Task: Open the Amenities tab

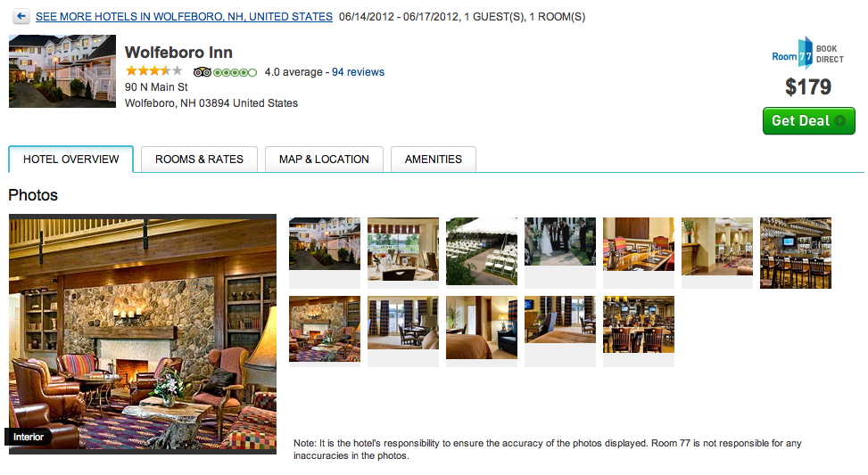Action: coord(434,160)
